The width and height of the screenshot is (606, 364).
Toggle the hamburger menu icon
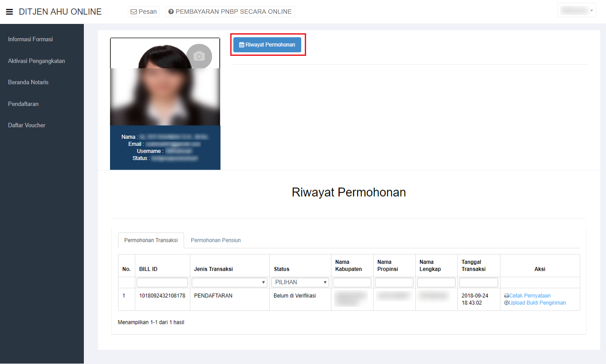[x=9, y=12]
